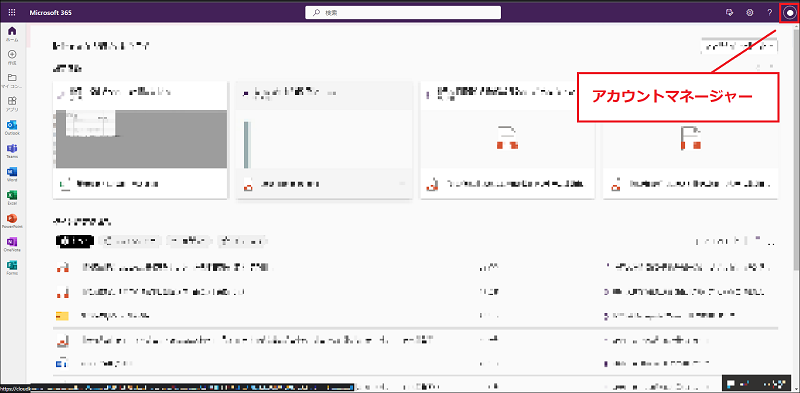This screenshot has height=393, width=800.
Task: Click the help question mark icon
Action: coord(770,12)
